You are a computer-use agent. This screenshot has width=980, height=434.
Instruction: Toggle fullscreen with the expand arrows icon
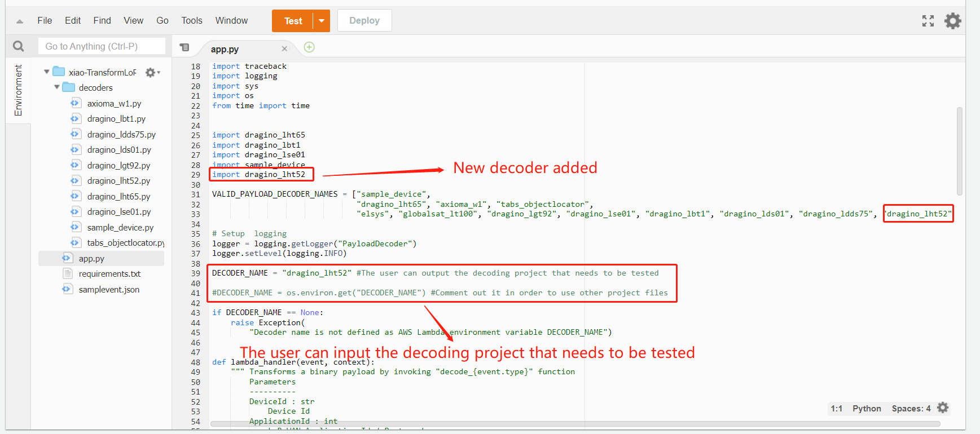coord(928,21)
